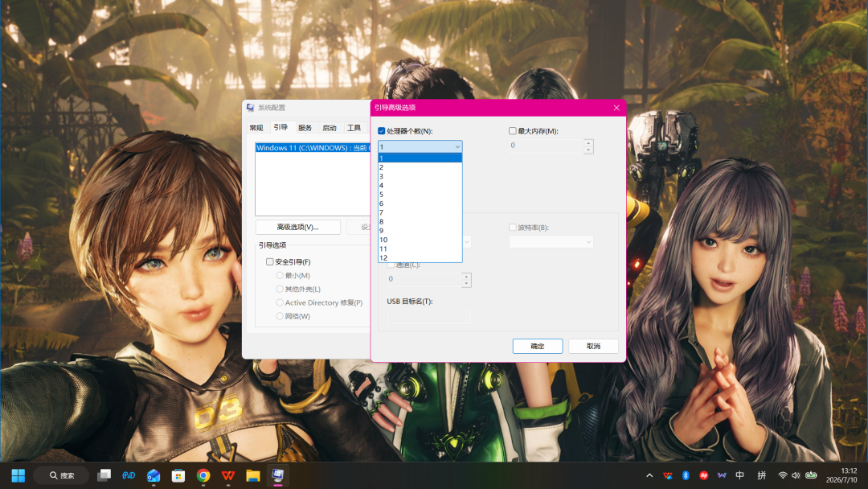This screenshot has height=489, width=868.
Task: Click the System Configuration taskbar icon
Action: click(x=278, y=475)
